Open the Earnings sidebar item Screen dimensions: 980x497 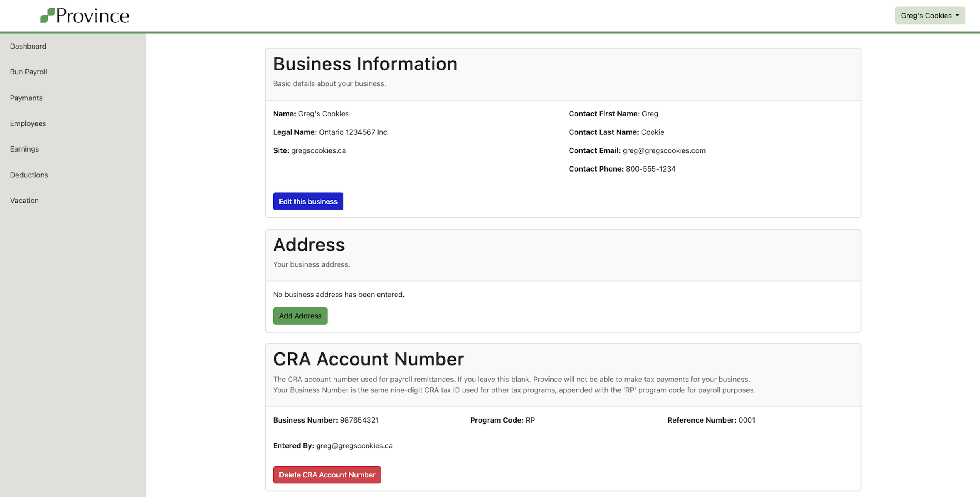[x=24, y=149]
